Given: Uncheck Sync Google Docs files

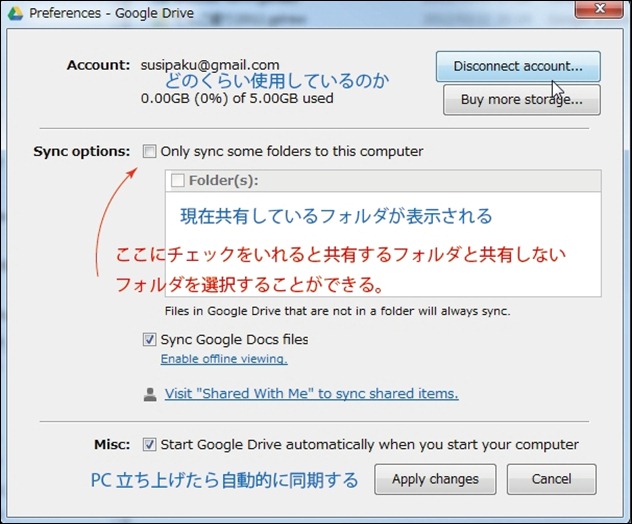Looking at the screenshot, I should [149, 339].
